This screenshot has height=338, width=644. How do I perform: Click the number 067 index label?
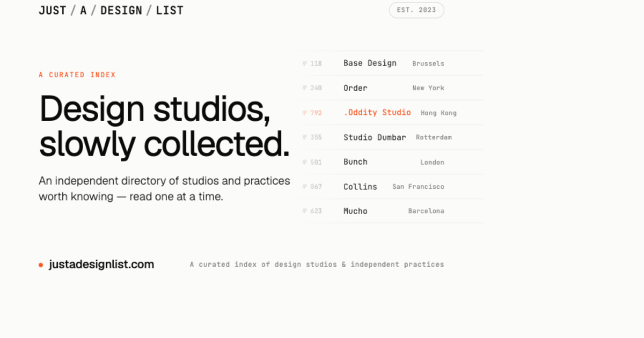(x=312, y=187)
